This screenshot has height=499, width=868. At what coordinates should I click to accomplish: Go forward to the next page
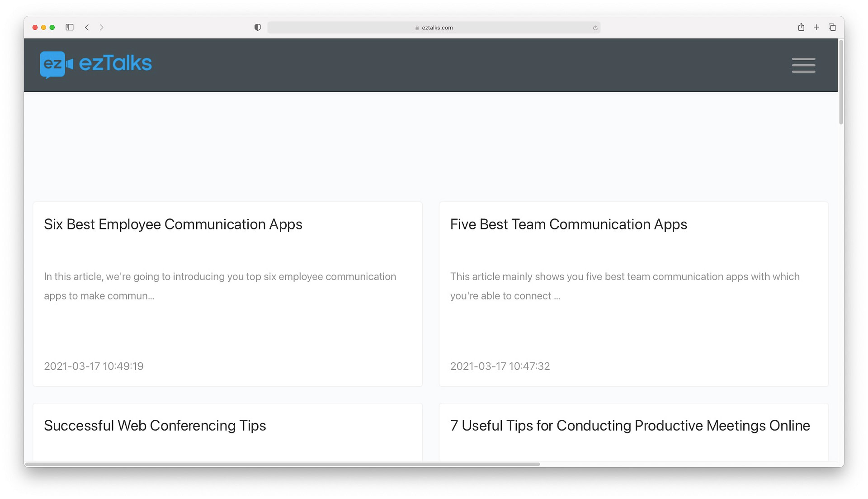[x=102, y=28]
